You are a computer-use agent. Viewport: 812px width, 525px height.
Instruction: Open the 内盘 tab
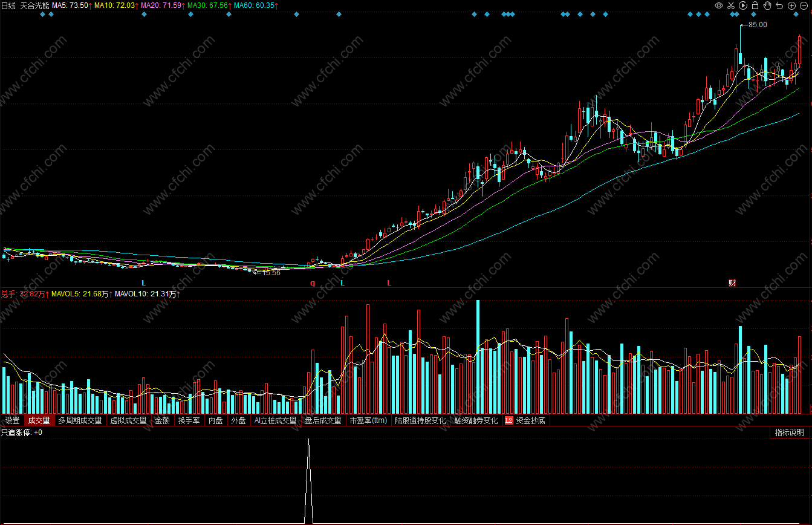[215, 420]
